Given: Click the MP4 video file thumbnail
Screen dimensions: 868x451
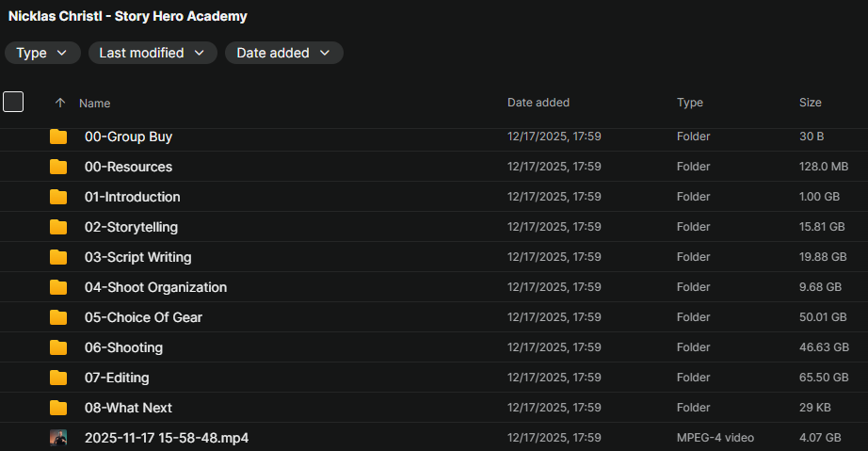Looking at the screenshot, I should tap(58, 438).
